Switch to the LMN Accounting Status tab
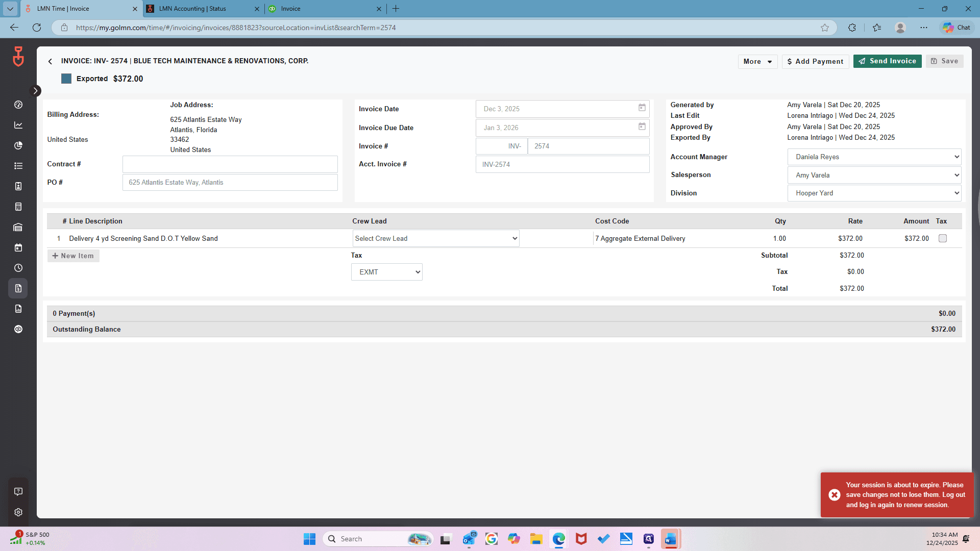Screen dimensions: 980x551 pos(204,9)
